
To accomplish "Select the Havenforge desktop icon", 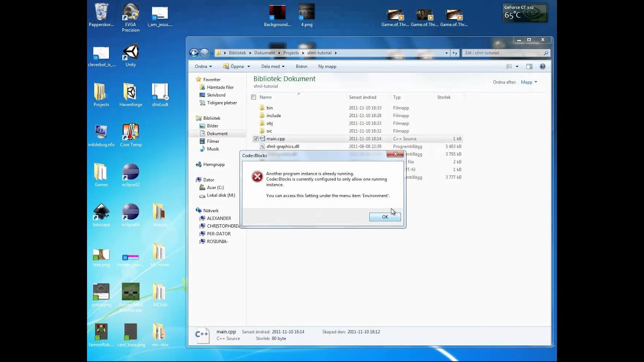I will (x=130, y=95).
